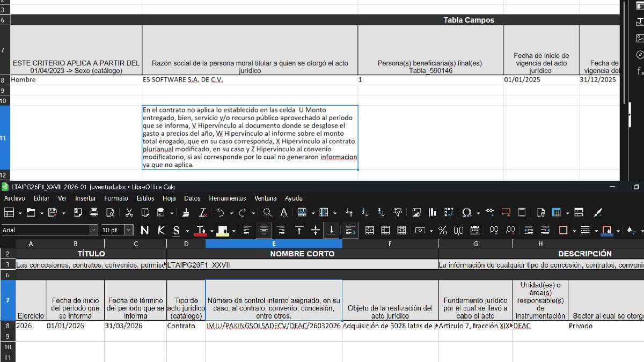The height and width of the screenshot is (362, 644).
Task: Open Find and Replace magnifier icon
Action: pyautogui.click(x=267, y=212)
